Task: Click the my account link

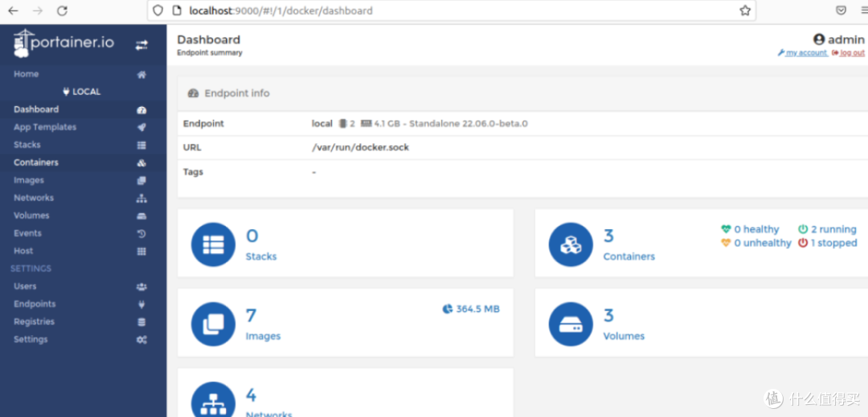Action: (805, 53)
